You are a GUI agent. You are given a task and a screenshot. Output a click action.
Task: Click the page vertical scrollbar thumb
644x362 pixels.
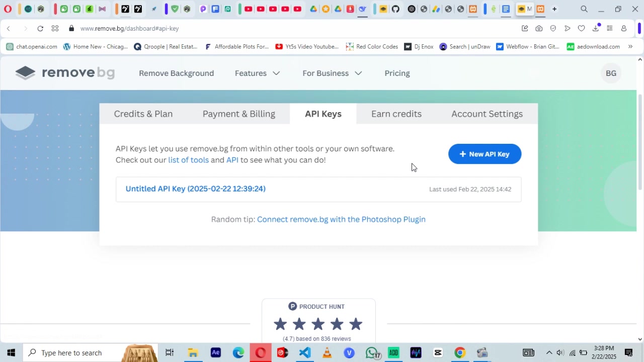coord(640,142)
